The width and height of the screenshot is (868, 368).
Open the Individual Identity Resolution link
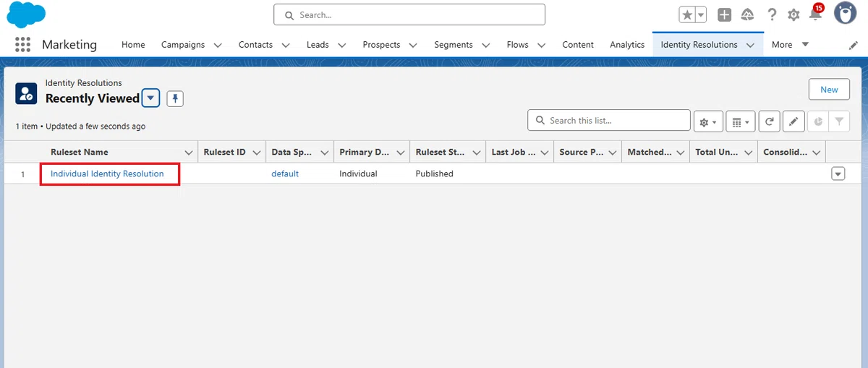(107, 174)
